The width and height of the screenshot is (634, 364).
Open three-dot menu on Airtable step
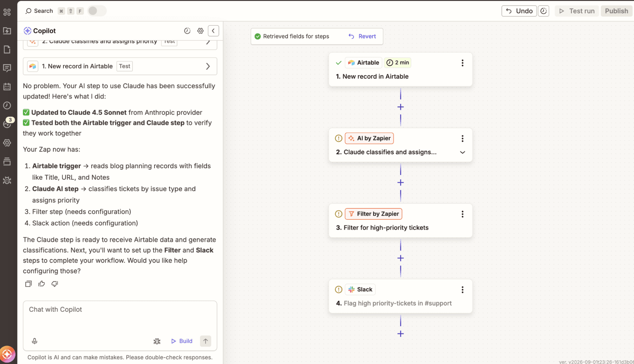click(x=462, y=63)
